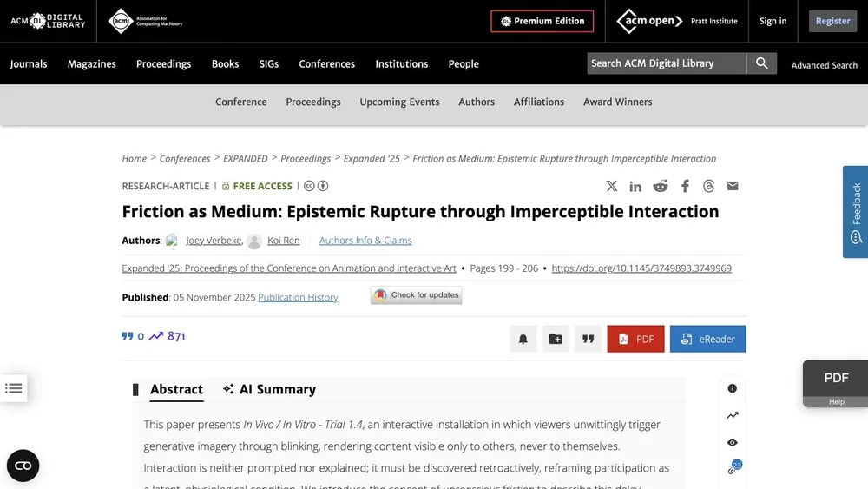Open the CC attribution icon
This screenshot has height=489, width=868.
tap(323, 186)
